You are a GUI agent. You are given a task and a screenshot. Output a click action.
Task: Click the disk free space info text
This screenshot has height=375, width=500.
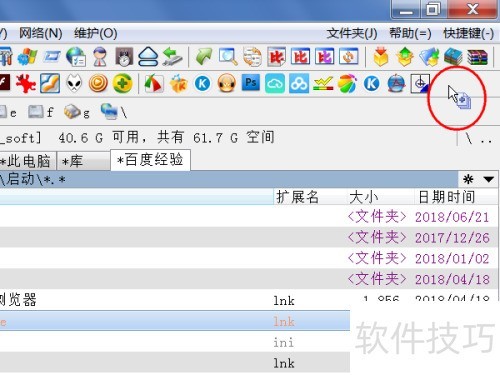(x=137, y=137)
